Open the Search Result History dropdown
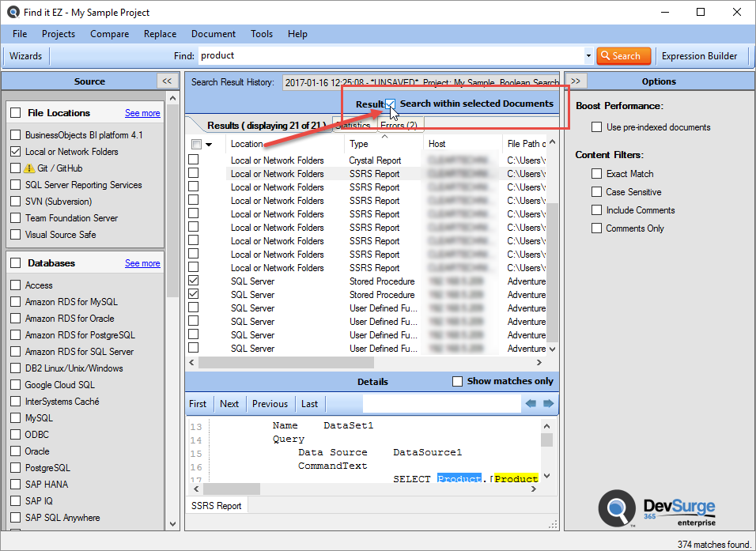756x551 pixels. [421, 82]
